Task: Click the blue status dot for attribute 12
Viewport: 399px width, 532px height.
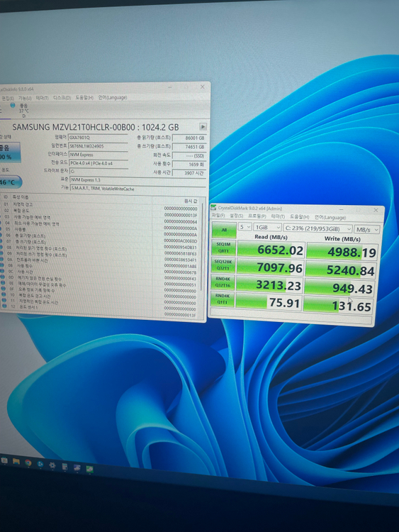Action: tap(4, 306)
